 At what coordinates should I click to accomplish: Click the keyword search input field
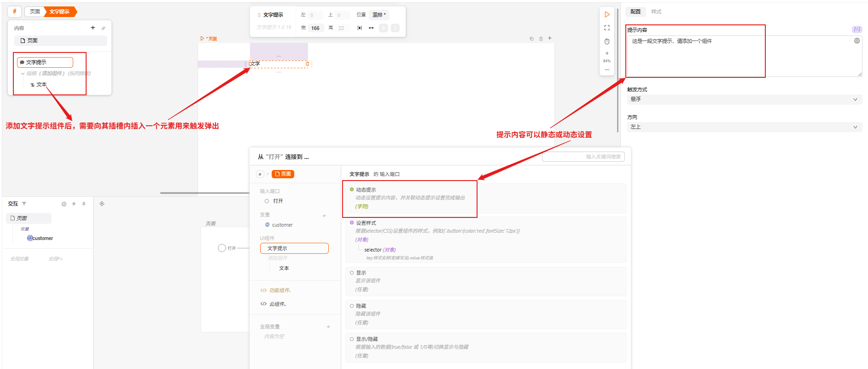tap(583, 157)
